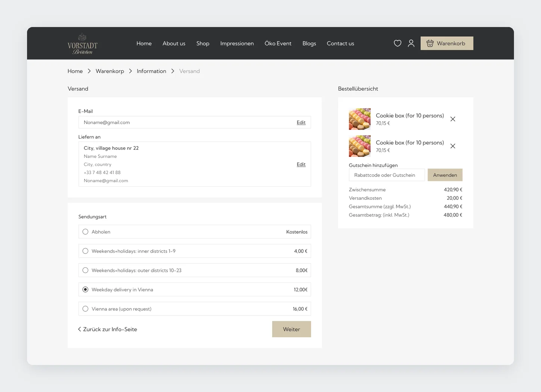
Task: Open the user account icon
Action: click(x=411, y=43)
